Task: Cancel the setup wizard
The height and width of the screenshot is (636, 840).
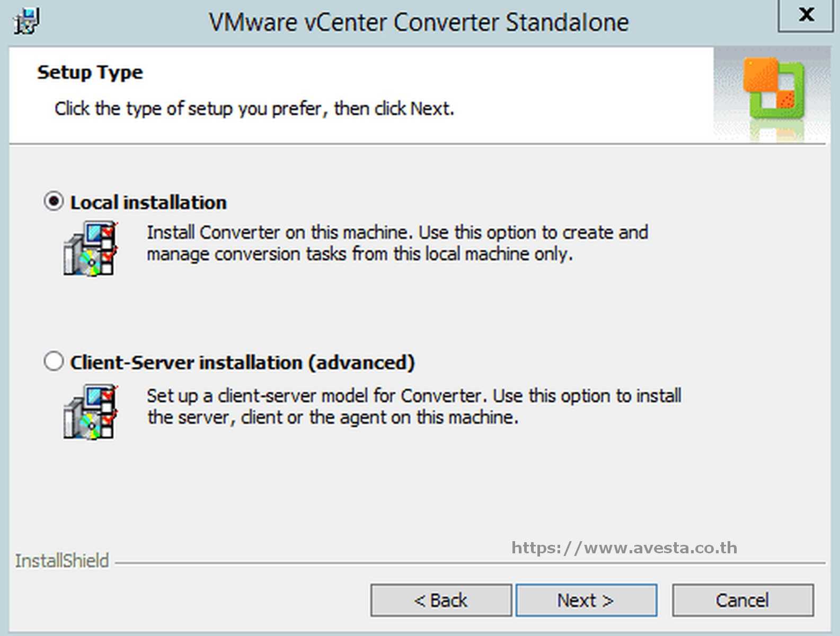Action: pyautogui.click(x=742, y=600)
